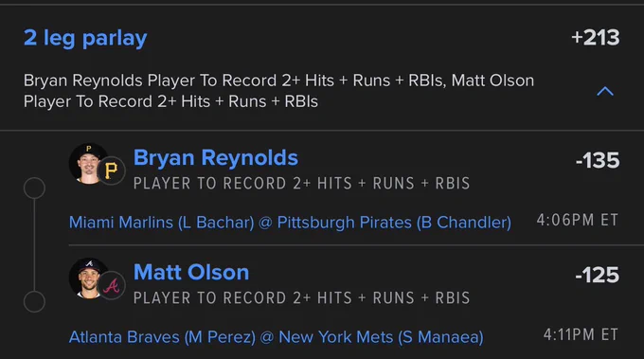The image size is (644, 359).
Task: Click the 2 leg parlay title
Action: tap(85, 39)
